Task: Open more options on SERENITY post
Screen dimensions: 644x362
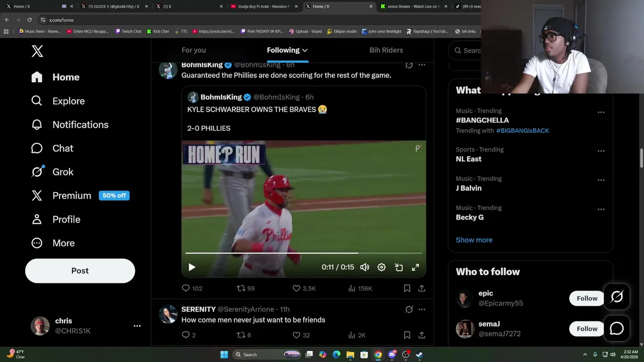Action: point(422,309)
